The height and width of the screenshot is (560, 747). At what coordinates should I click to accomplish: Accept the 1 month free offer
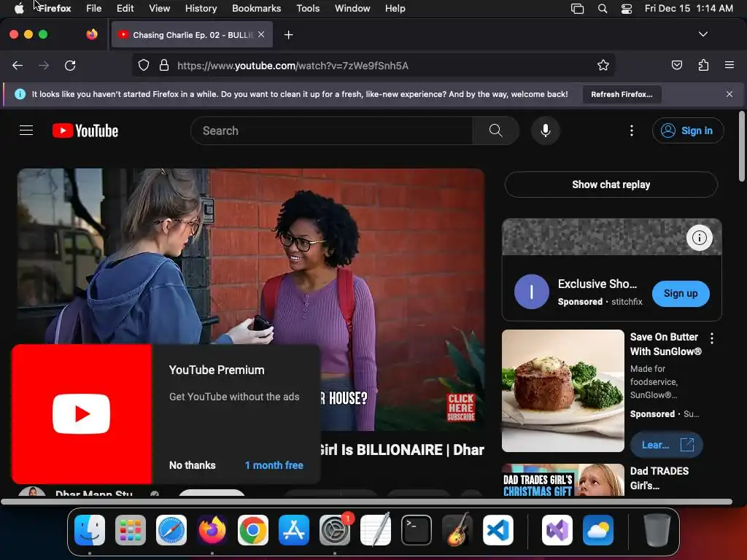(274, 465)
